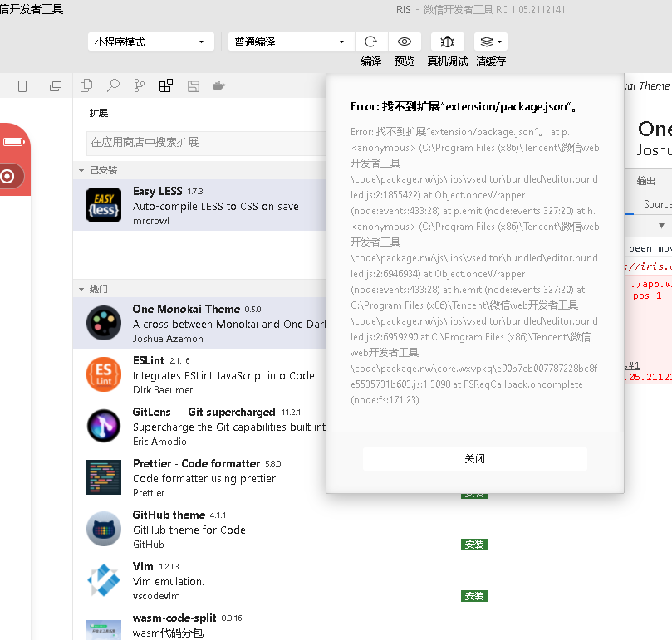Viewport: 672px width, 640px height.
Task: Install the GitHub theme extension
Action: (474, 545)
